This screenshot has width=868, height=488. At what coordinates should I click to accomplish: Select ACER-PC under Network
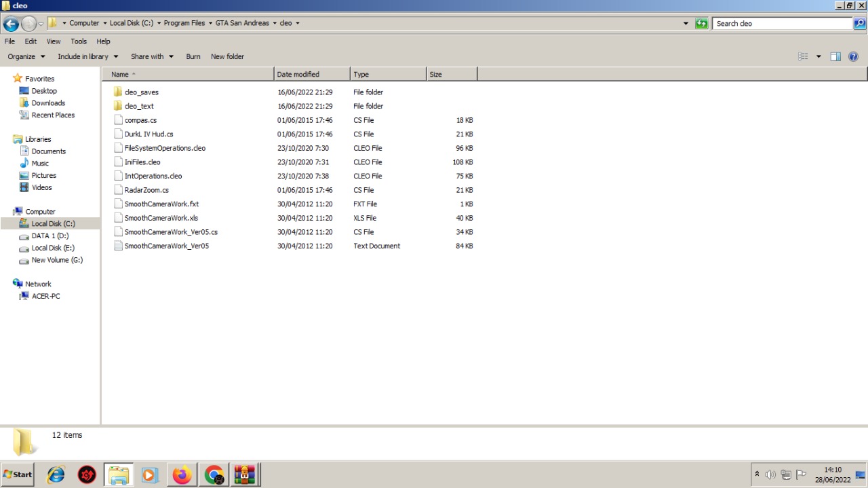[x=45, y=297]
